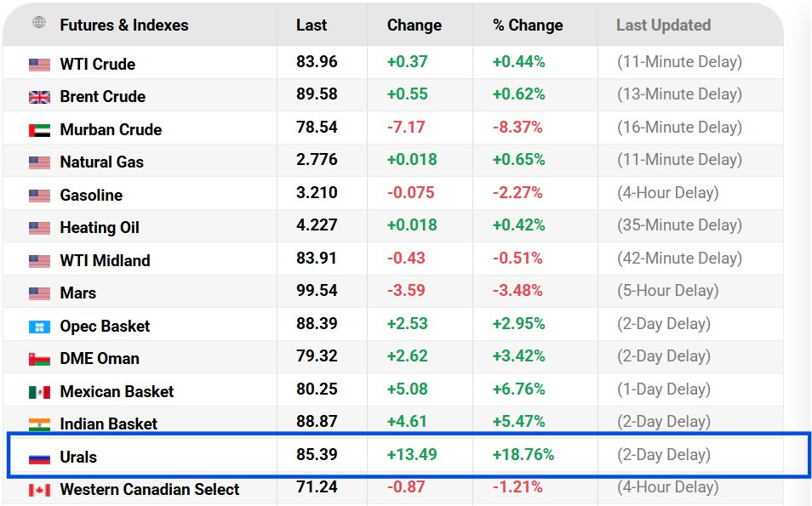Click the % Change column header
The height and width of the screenshot is (506, 812).
coord(528,25)
